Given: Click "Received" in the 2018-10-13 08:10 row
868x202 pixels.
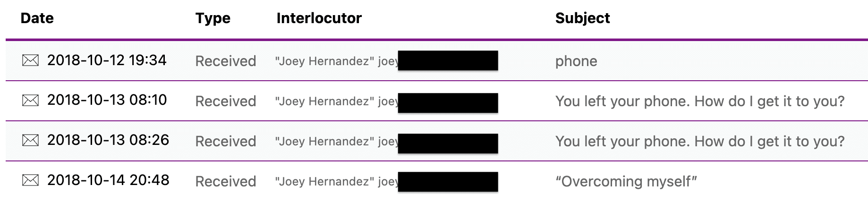Looking at the screenshot, I should 225,101.
